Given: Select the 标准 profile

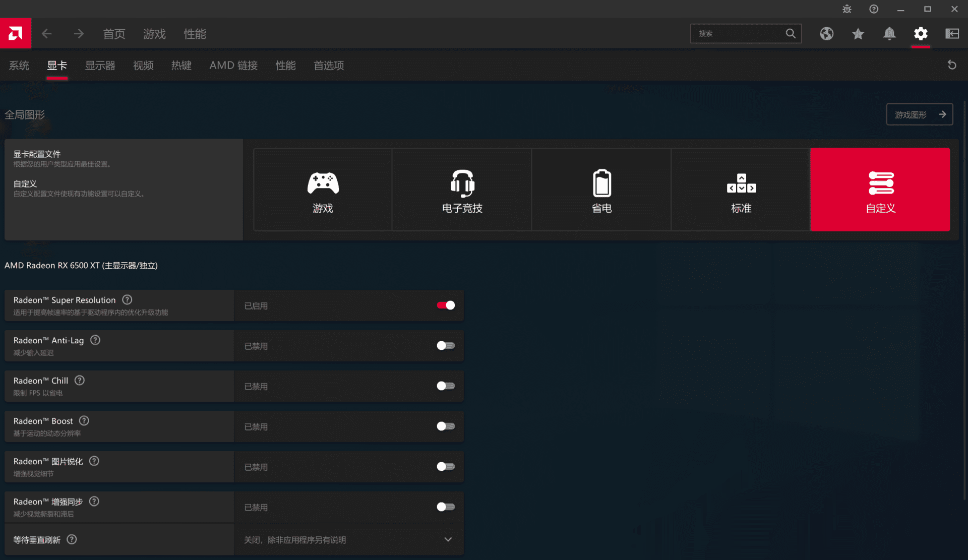Looking at the screenshot, I should (741, 190).
